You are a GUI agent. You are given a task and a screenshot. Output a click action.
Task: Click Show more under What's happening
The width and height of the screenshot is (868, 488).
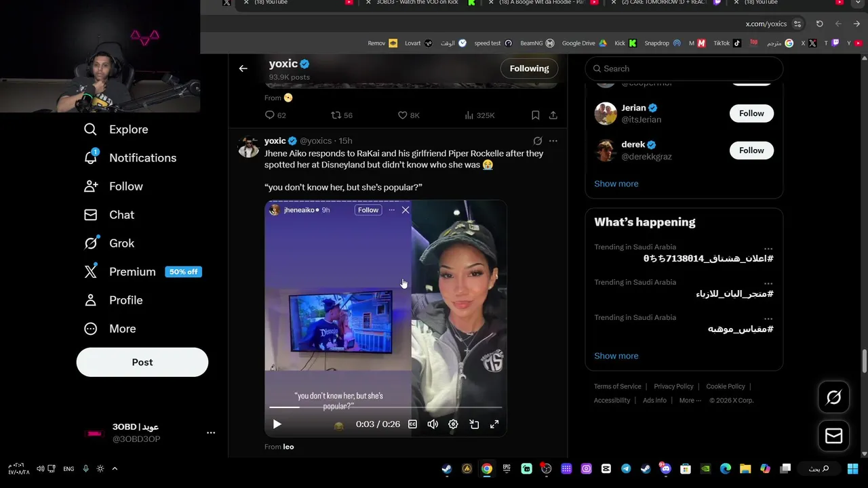[616, 356]
